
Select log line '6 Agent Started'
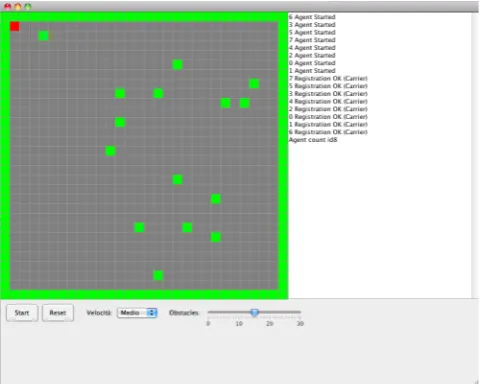312,17
